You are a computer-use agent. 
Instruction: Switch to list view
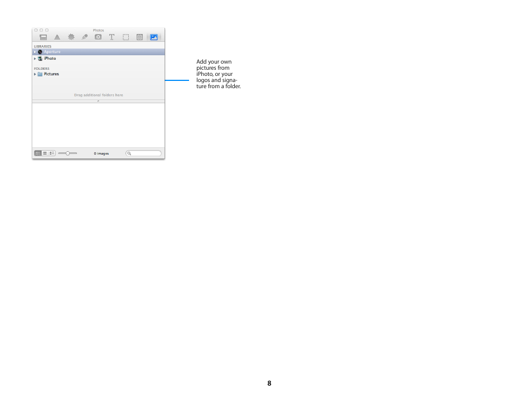tap(45, 153)
